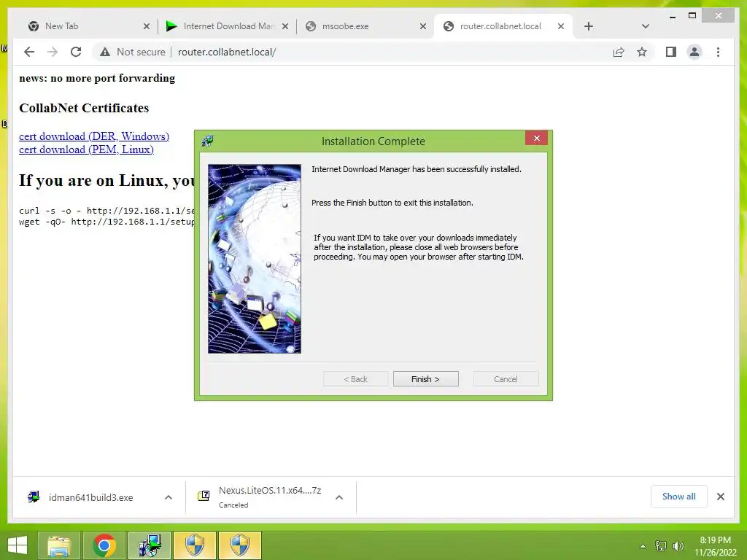The width and height of the screenshot is (747, 560).
Task: Open cert download (PEM, Linux) link
Action: [x=86, y=149]
